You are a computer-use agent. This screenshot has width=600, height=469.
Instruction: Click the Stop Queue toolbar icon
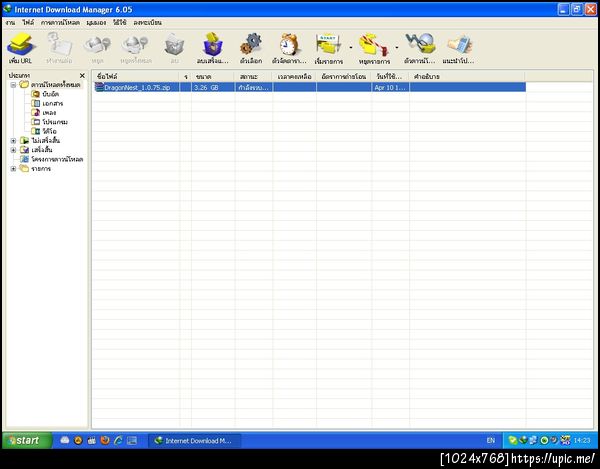click(x=374, y=48)
